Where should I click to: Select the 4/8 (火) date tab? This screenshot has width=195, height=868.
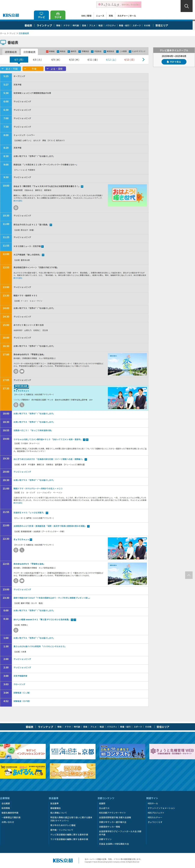tap(37, 60)
